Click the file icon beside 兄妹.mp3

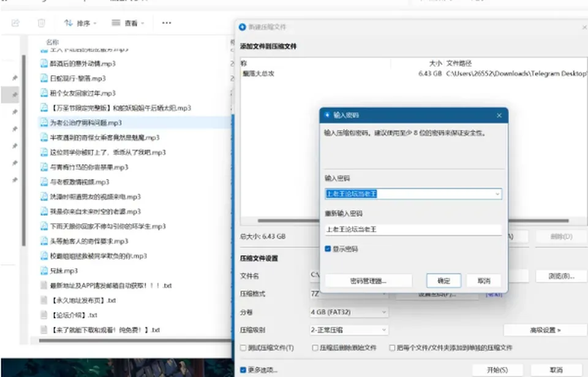(44, 271)
